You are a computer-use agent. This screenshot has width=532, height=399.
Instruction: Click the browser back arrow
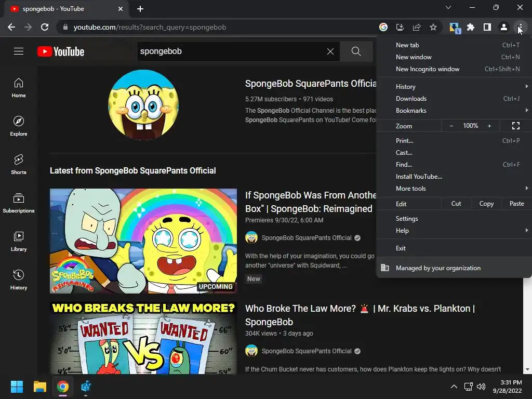pyautogui.click(x=11, y=27)
